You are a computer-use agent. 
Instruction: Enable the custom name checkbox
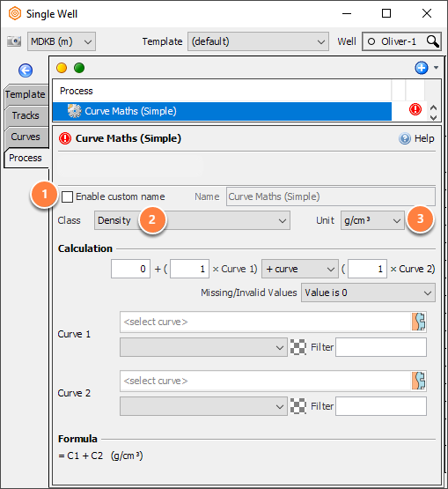point(67,196)
